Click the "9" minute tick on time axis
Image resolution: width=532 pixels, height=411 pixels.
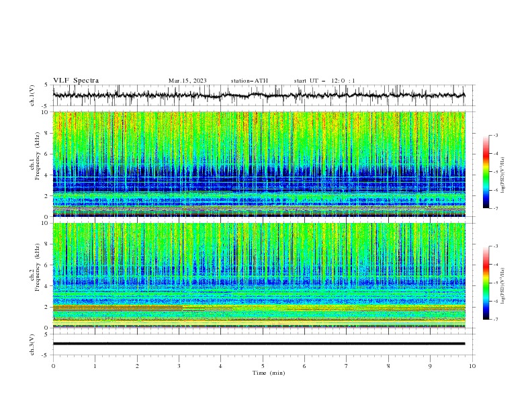click(x=430, y=366)
